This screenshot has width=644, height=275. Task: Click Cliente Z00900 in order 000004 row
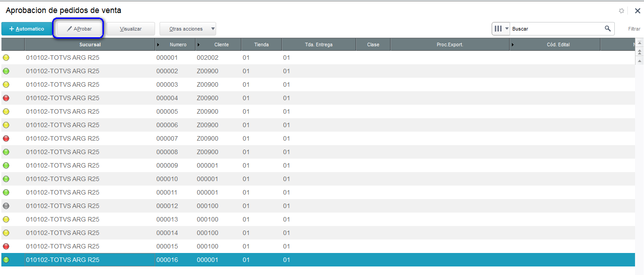(208, 98)
